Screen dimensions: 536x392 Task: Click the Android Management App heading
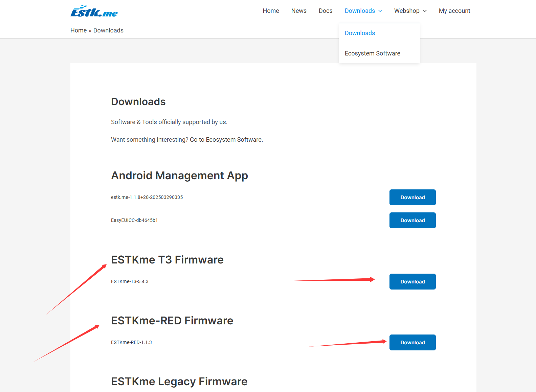pyautogui.click(x=179, y=176)
